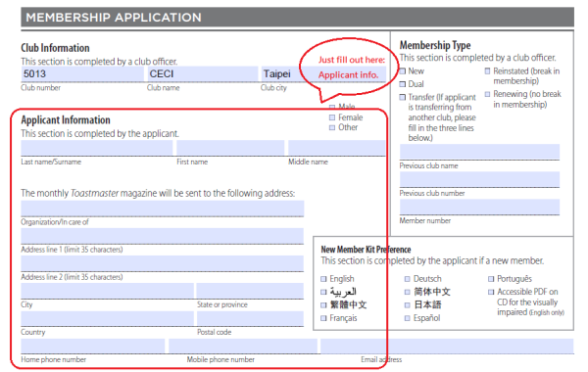Tick the Dual membership checkbox
Image resolution: width=588 pixels, height=372 pixels.
click(403, 84)
